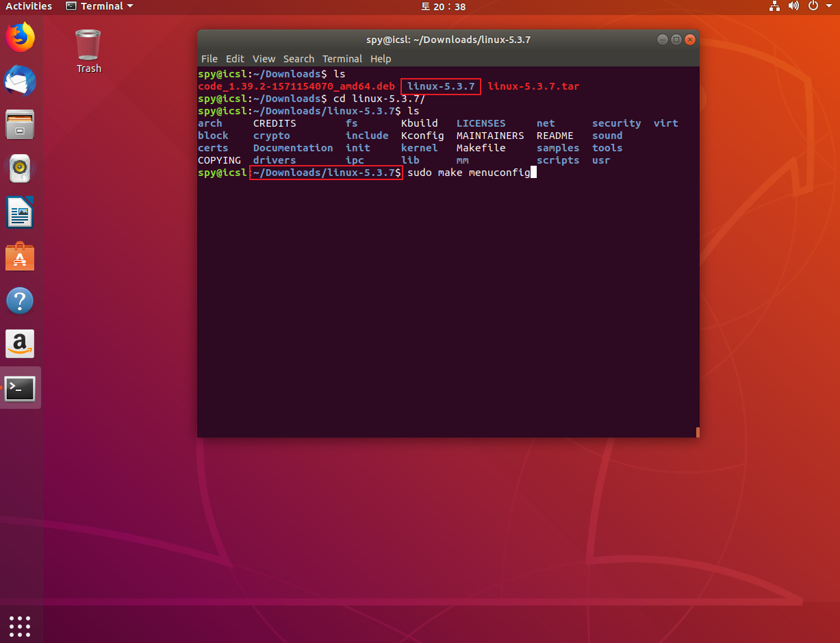
Task: Expand the system menu arrow
Action: 828,6
